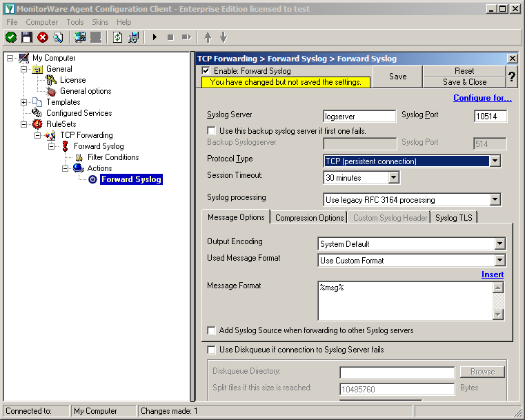The image size is (525, 420).
Task: Click the General options bug icon
Action: (x=51, y=91)
